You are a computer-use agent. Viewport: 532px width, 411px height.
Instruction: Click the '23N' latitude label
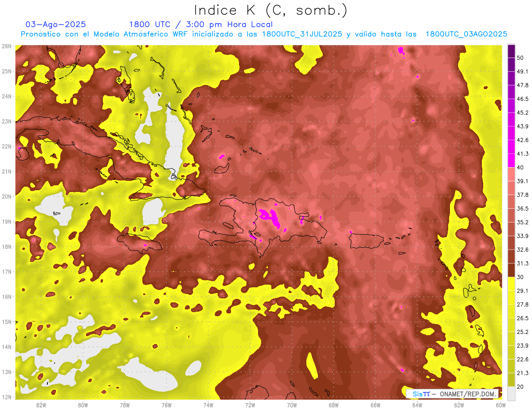point(6,121)
